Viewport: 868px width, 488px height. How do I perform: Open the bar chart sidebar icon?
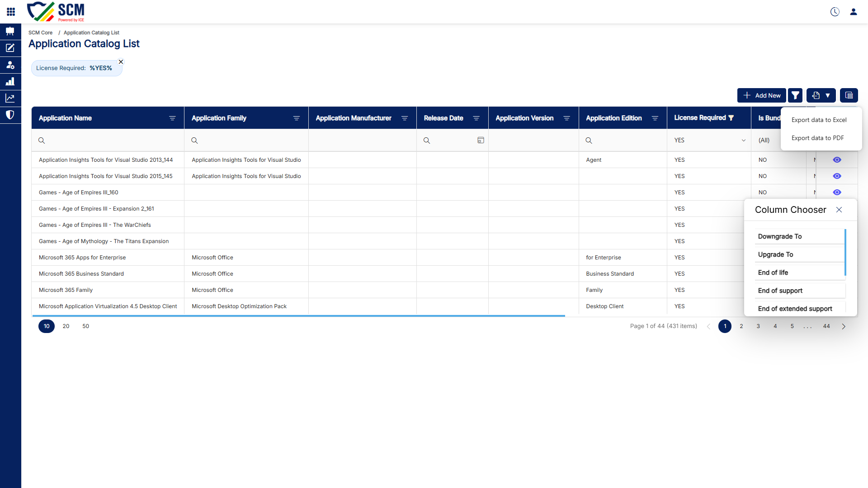tap(10, 81)
